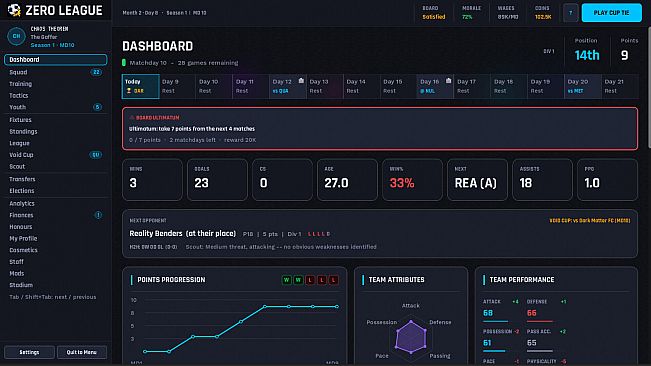Click the Goals stat card showing 23
The width and height of the screenshot is (651, 366).
pyautogui.click(x=217, y=180)
